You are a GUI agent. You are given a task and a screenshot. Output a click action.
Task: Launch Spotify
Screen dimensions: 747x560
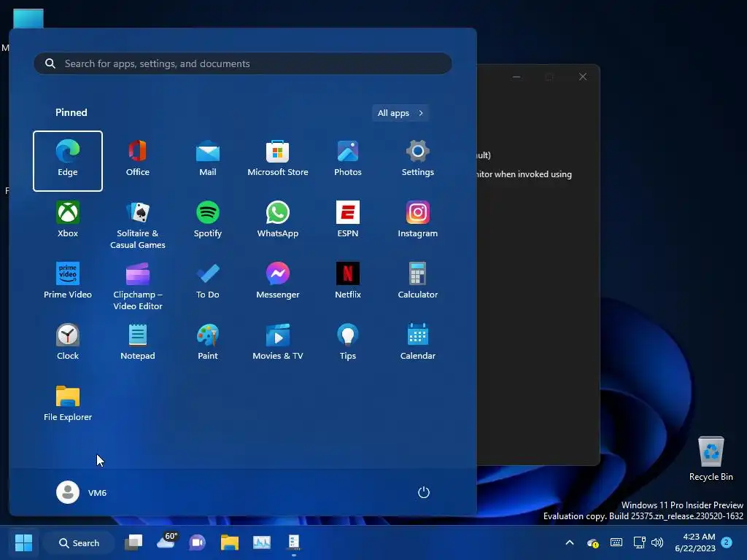pos(208,220)
